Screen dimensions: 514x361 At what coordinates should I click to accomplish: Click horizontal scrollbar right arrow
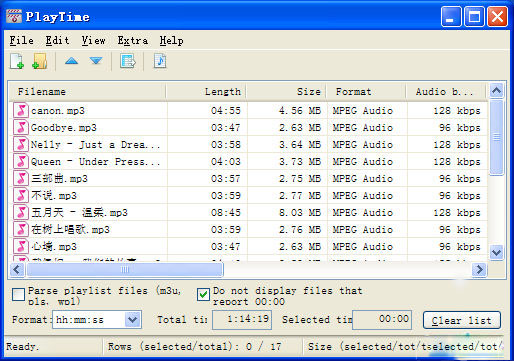tap(479, 269)
